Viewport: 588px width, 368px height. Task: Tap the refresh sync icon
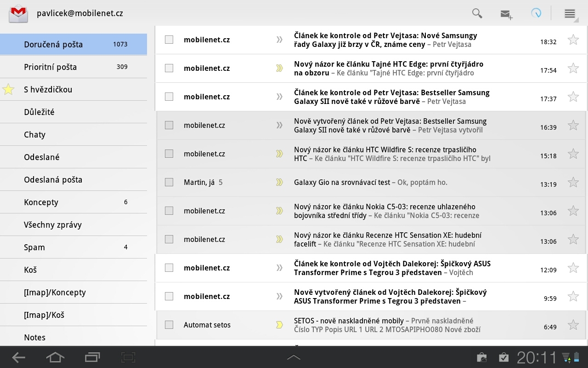(536, 13)
